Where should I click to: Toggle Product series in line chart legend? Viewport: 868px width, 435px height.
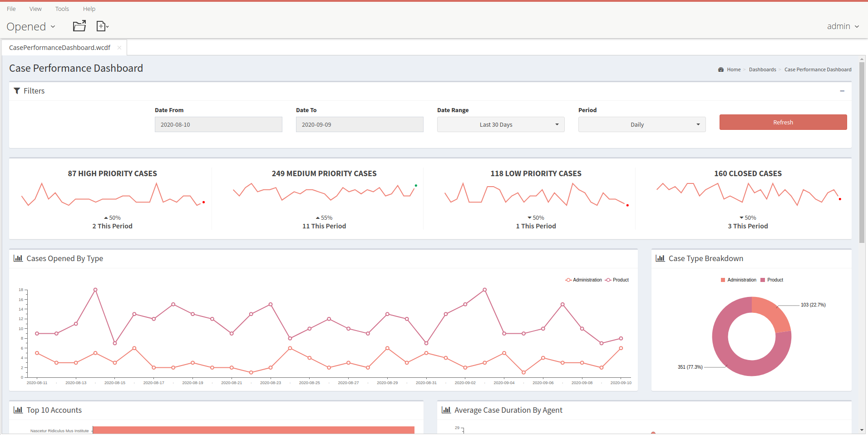(x=617, y=280)
